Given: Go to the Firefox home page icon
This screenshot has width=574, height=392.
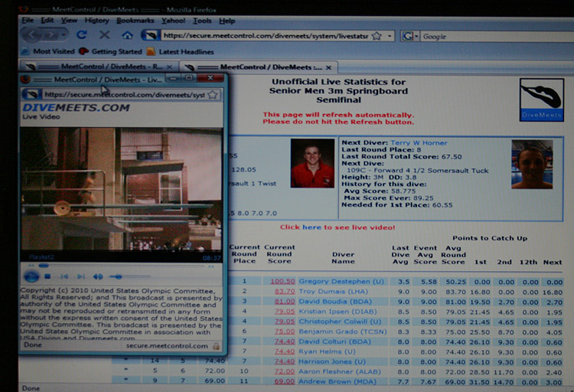Looking at the screenshot, I should tap(127, 35).
